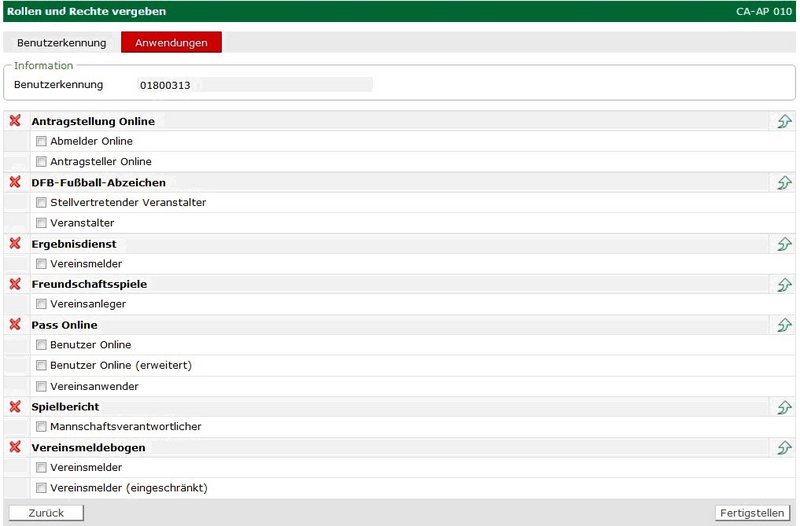Image resolution: width=800 pixels, height=526 pixels.
Task: Click the Fertigstellen button
Action: pyautogui.click(x=752, y=513)
